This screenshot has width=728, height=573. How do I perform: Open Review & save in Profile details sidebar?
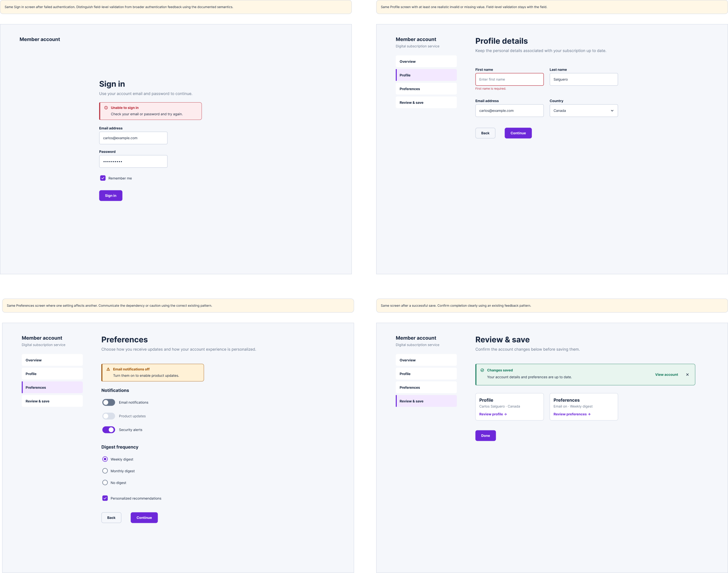tap(426, 103)
